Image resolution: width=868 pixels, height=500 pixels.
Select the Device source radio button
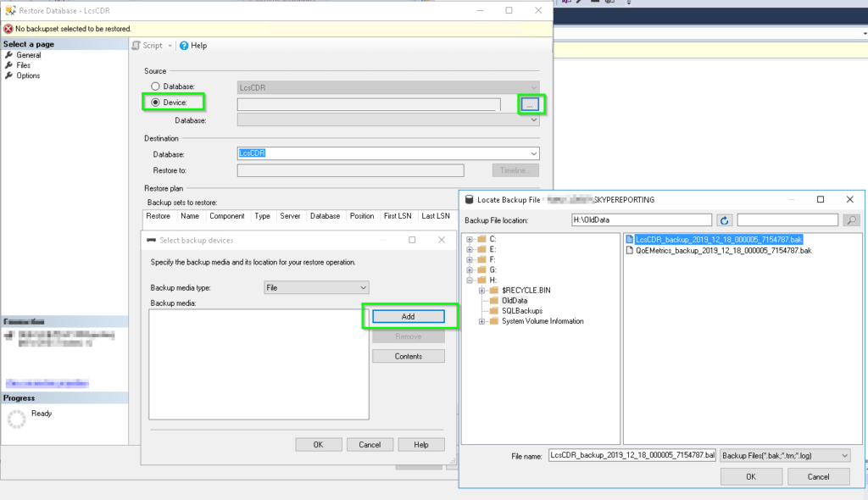click(156, 103)
